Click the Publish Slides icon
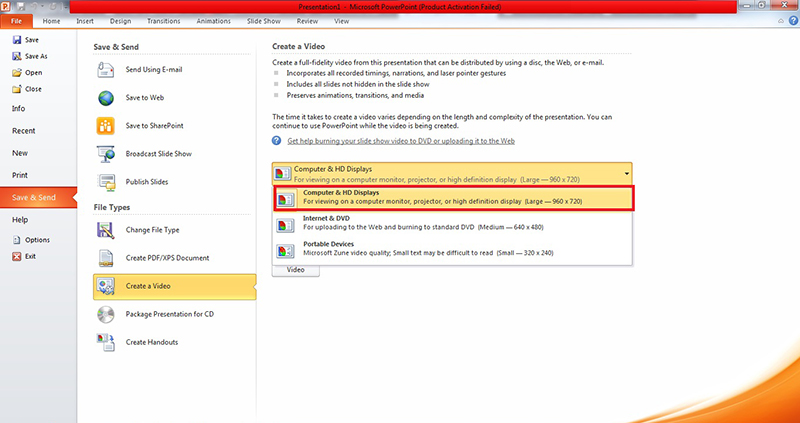Viewport: 800px width, 423px height. pyautogui.click(x=106, y=182)
